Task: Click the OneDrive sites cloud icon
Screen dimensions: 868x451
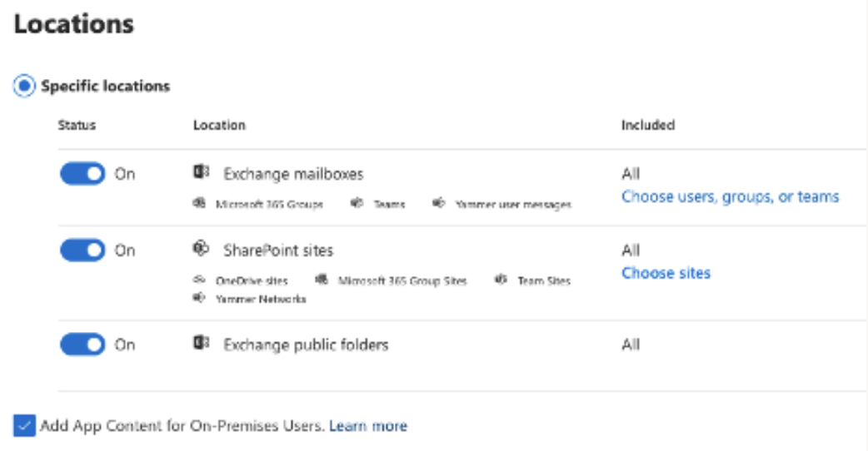Action: tap(199, 280)
